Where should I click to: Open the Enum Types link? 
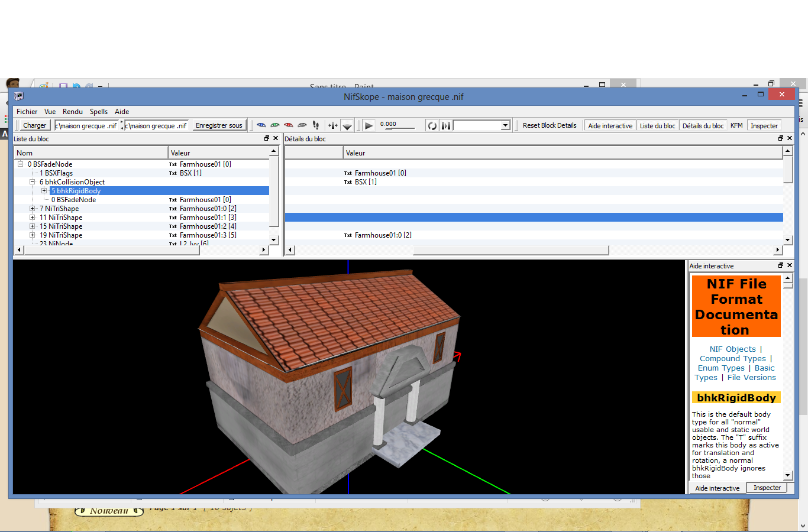point(721,368)
